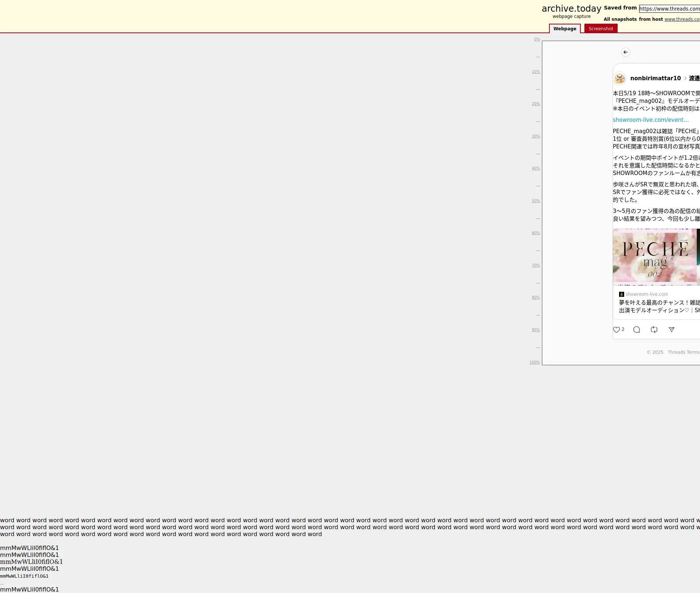Open nonbirimattar10 profile avatar
Image resolution: width=700 pixels, height=593 pixels.
coord(619,78)
